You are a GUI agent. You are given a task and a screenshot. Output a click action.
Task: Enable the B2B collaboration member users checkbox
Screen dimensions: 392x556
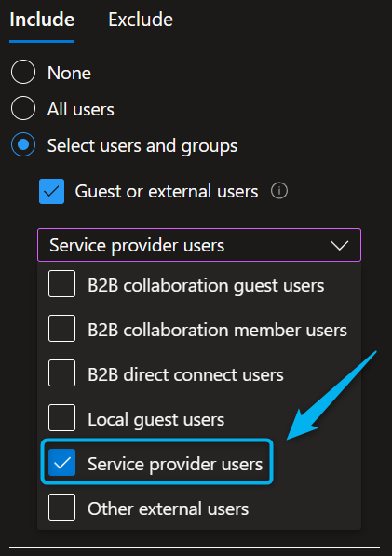point(61,329)
